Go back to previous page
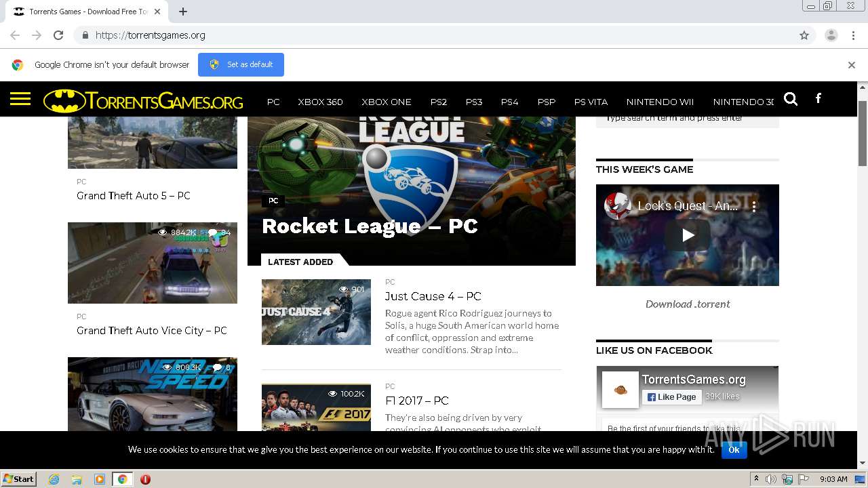 (x=15, y=35)
